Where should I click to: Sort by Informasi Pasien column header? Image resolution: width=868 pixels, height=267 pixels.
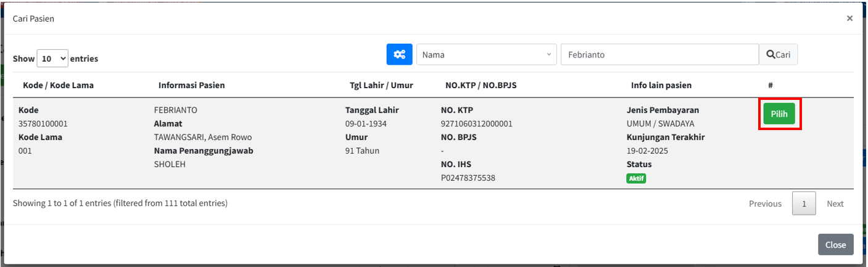tap(191, 85)
